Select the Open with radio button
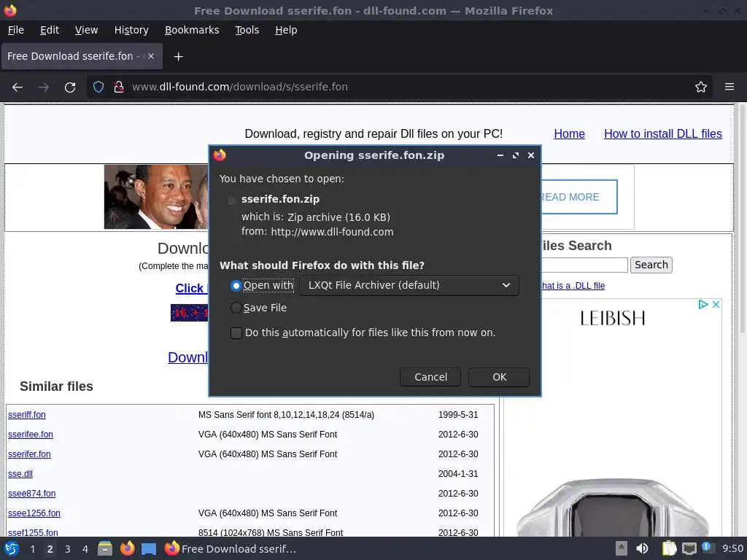747x560 pixels. tap(236, 286)
